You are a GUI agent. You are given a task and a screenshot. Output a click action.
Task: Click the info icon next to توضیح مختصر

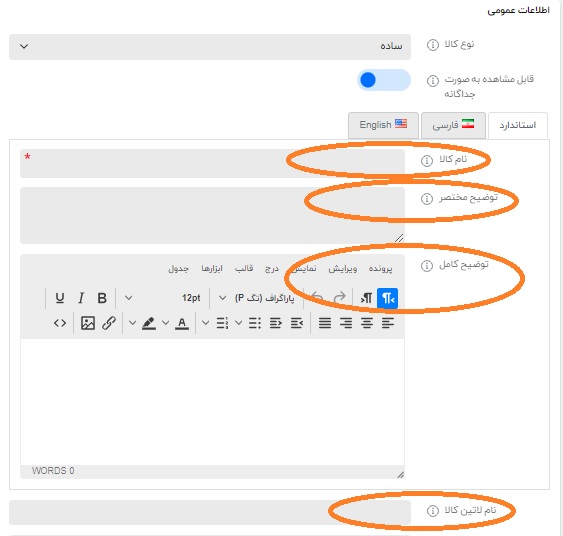[x=427, y=199]
